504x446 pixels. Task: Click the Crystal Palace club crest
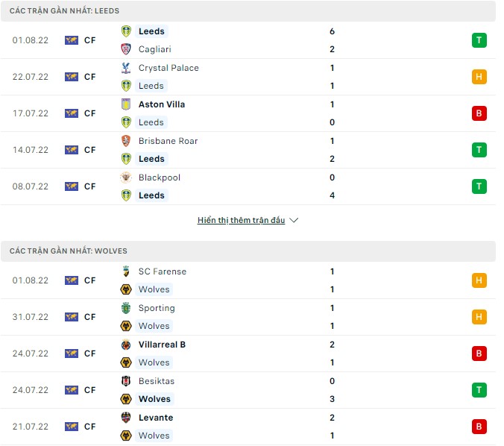click(x=126, y=68)
